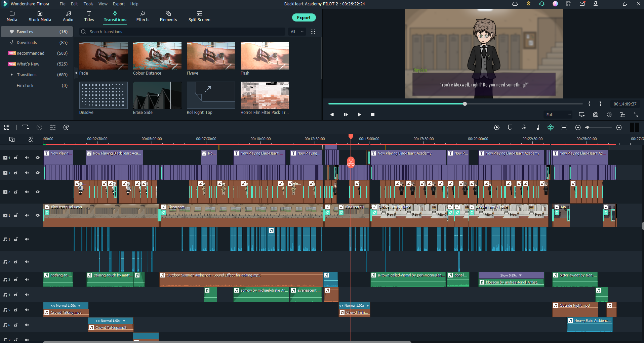Open Normal 1.00x dropdown on audio track 6 clip
Image resolution: width=644 pixels, height=343 pixels.
click(124, 321)
